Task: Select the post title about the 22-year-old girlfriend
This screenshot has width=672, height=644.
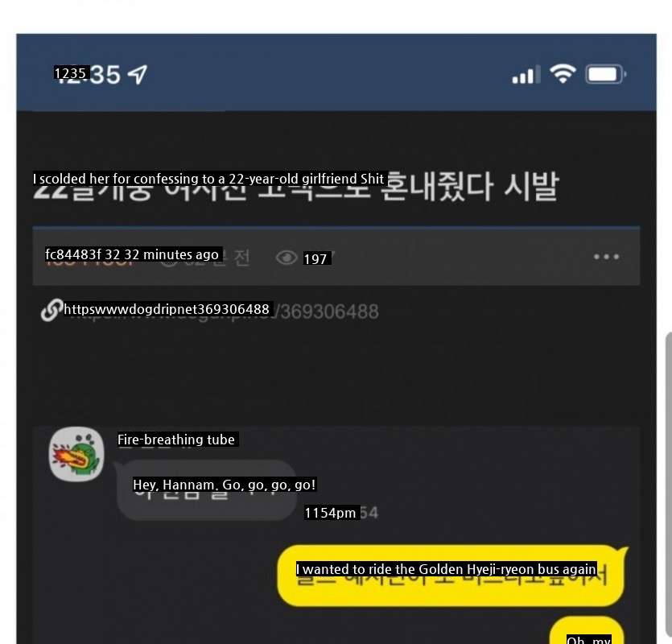Action: click(295, 185)
